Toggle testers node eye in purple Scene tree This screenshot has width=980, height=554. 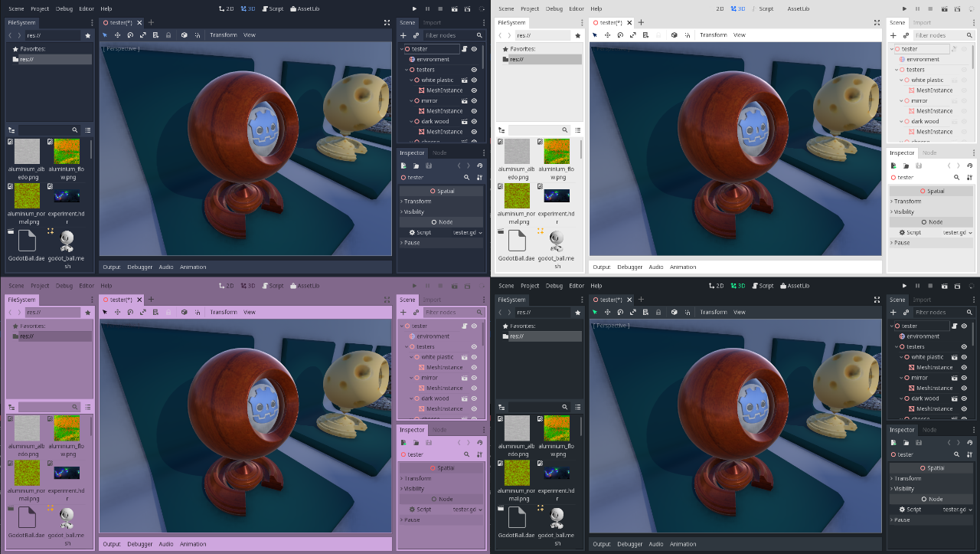[474, 347]
